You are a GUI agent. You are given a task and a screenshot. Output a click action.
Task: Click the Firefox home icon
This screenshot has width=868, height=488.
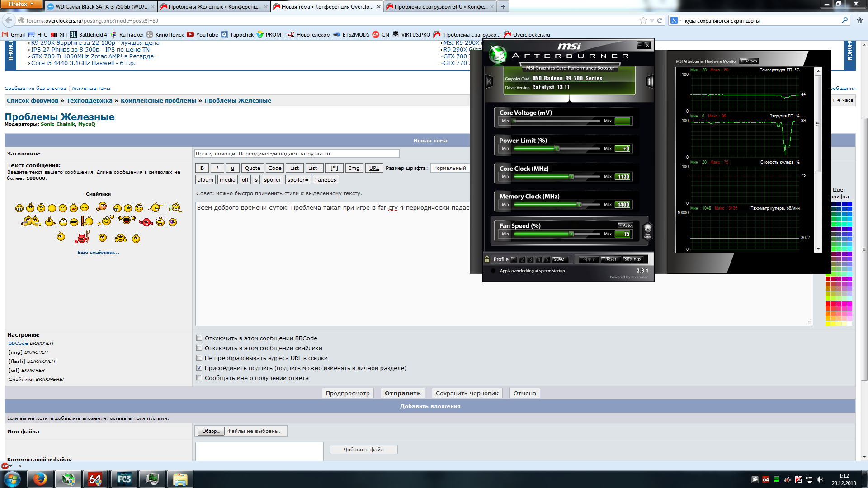coord(859,20)
